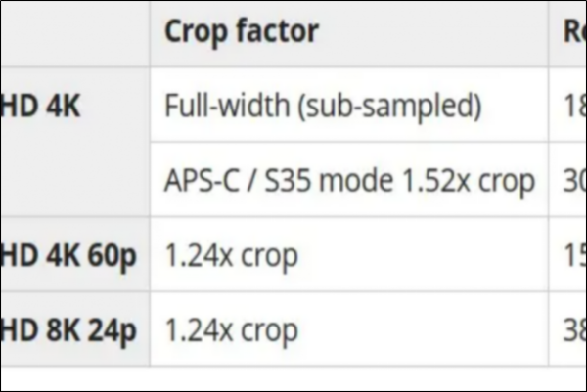The width and height of the screenshot is (587, 392).
Task: Click the blank top-left header cell
Action: pos(74,32)
